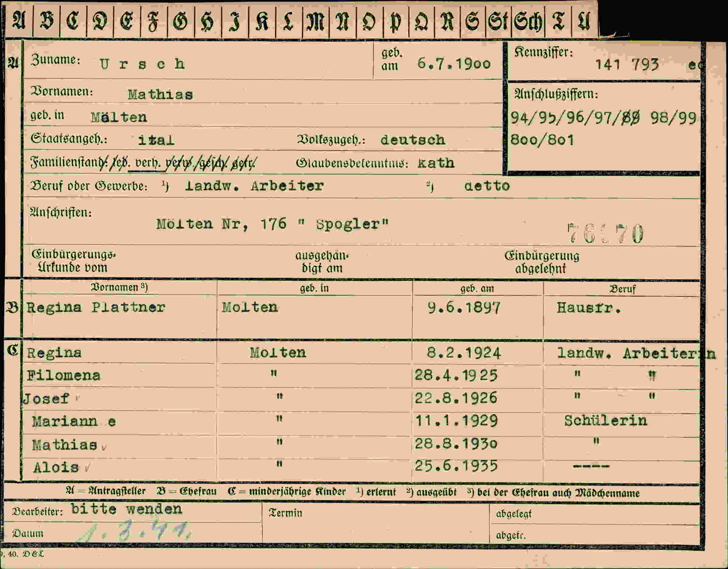
Task: Click occupation 'landw. Arbeiter' in Beruf row
Action: tap(254, 186)
